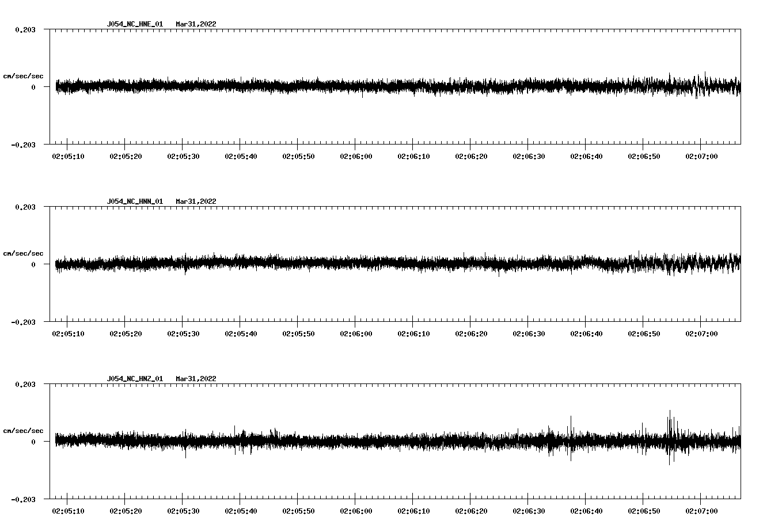
Task: Click the -0.203 lower limit of HNN axis
Action: click(x=23, y=322)
